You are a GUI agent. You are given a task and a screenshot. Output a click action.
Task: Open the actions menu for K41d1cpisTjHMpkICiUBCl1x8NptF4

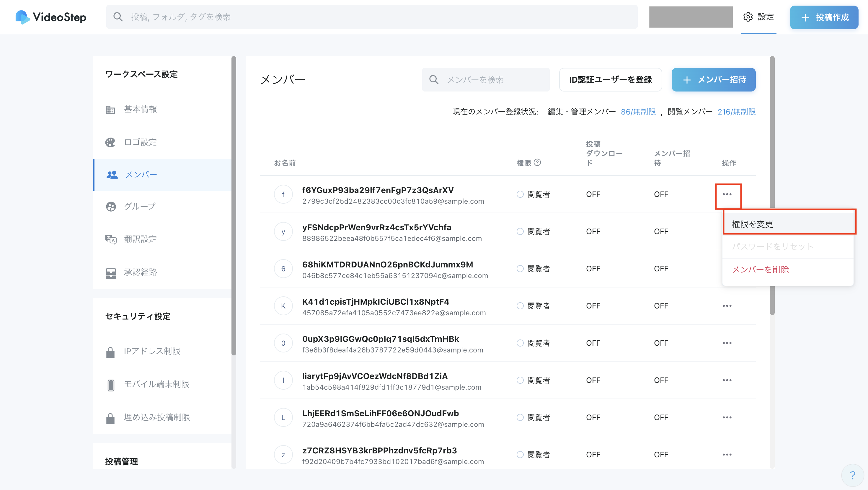pos(727,306)
